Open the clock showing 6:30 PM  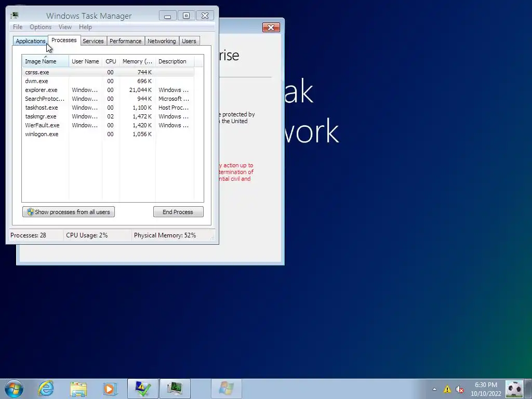(486, 389)
